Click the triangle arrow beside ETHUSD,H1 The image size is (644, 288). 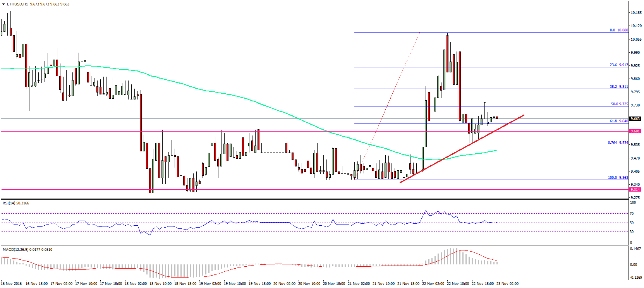pos(4,4)
